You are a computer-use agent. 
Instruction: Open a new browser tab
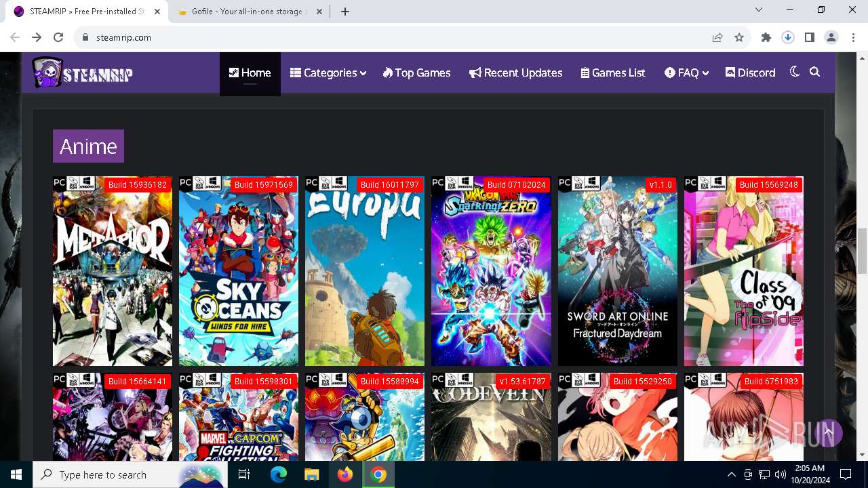(x=345, y=11)
